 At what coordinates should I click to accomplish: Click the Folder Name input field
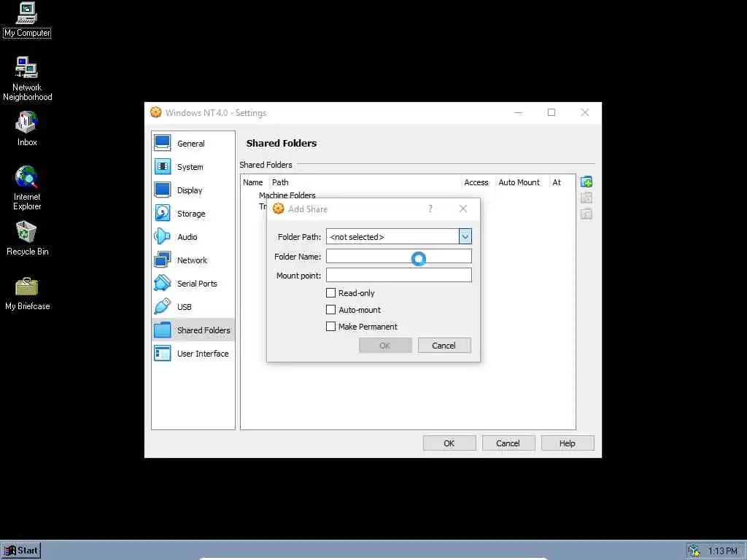click(399, 256)
